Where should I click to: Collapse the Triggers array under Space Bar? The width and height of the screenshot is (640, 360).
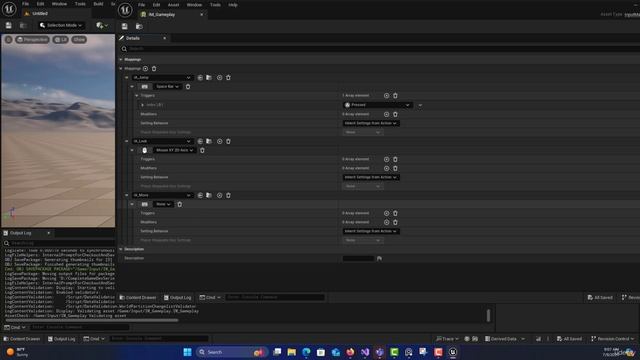[137, 96]
